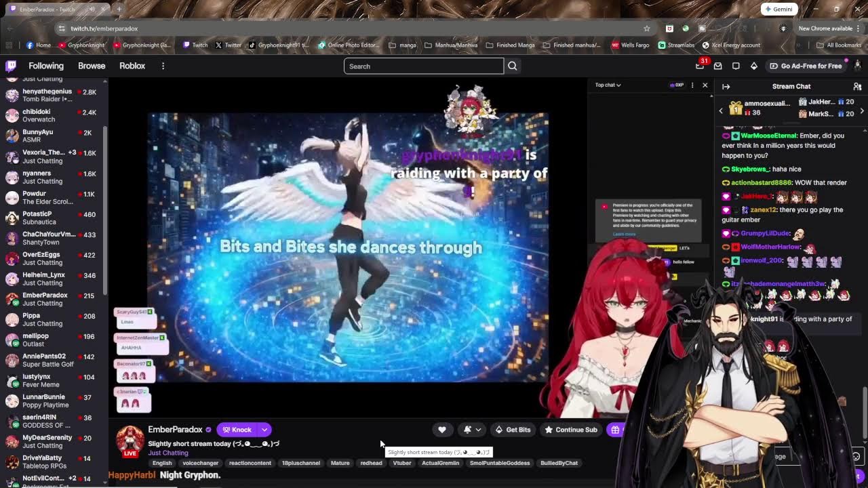Select the Vtuber tag

click(402, 463)
